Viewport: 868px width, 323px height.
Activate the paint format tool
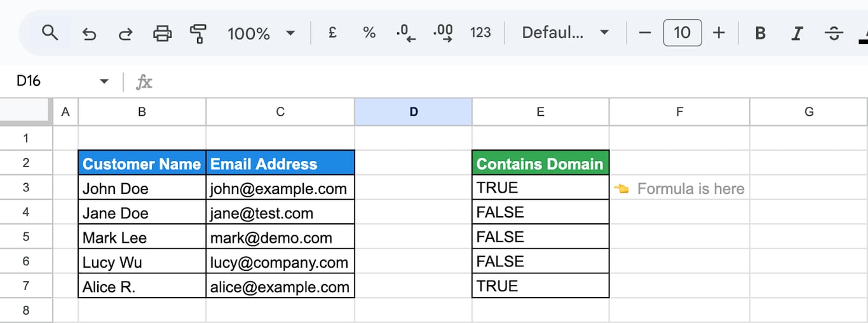point(199,33)
